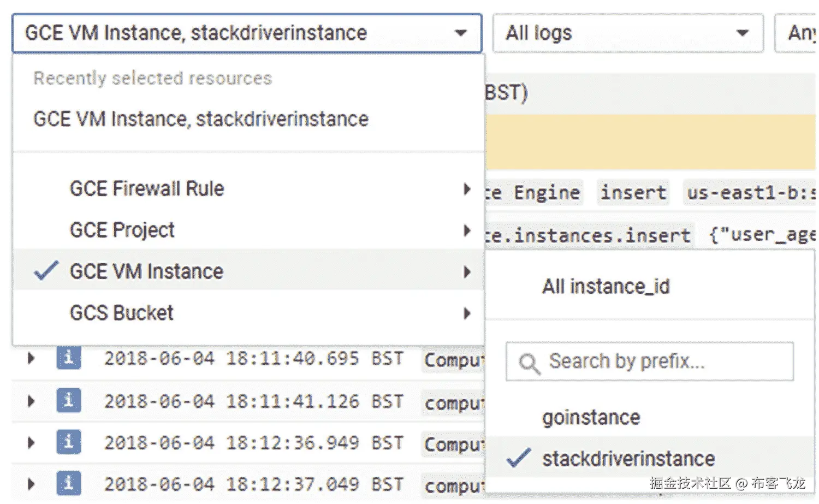819x504 pixels.
Task: Click info icon on 18:11:41.126 log entry
Action: point(68,400)
